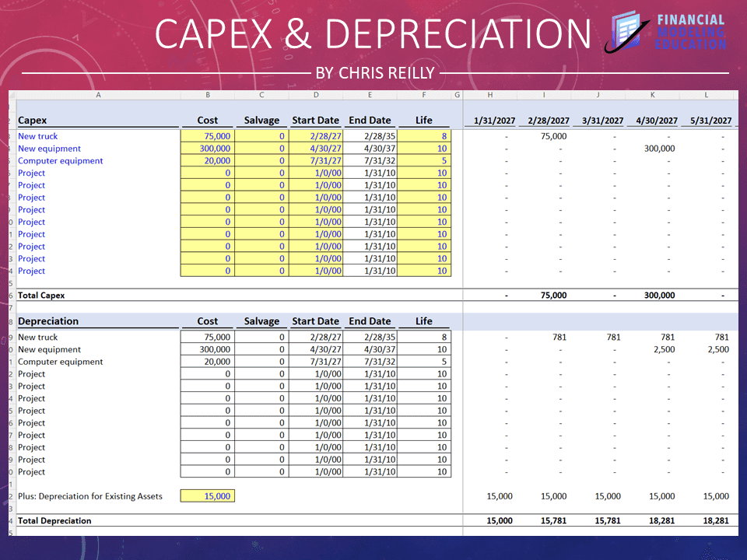Click the Total Capex 300,000 value
This screenshot has height=560, width=747.
pyautogui.click(x=659, y=296)
